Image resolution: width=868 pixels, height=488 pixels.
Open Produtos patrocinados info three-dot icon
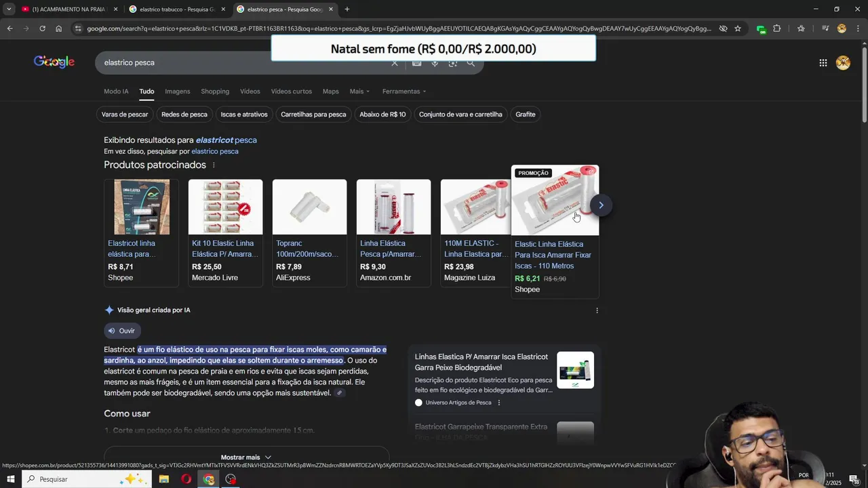[214, 165]
